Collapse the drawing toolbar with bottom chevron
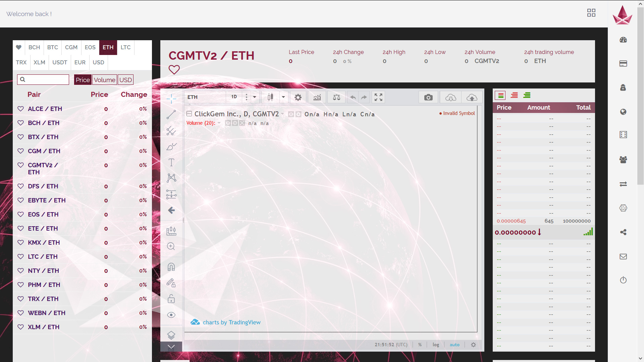This screenshot has height=362, width=644. pos(171,347)
